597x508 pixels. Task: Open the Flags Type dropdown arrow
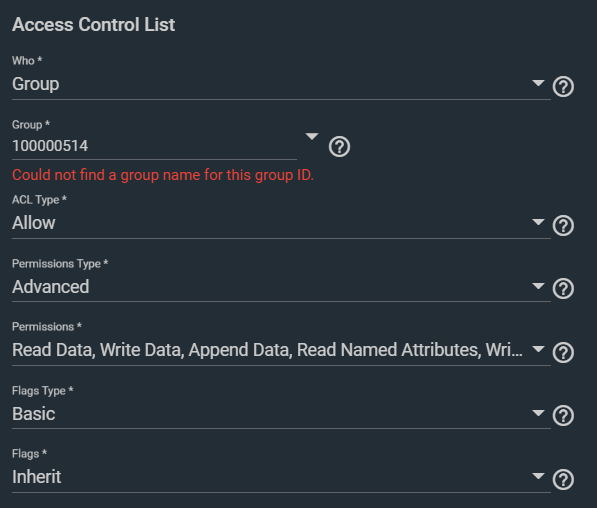tap(538, 412)
